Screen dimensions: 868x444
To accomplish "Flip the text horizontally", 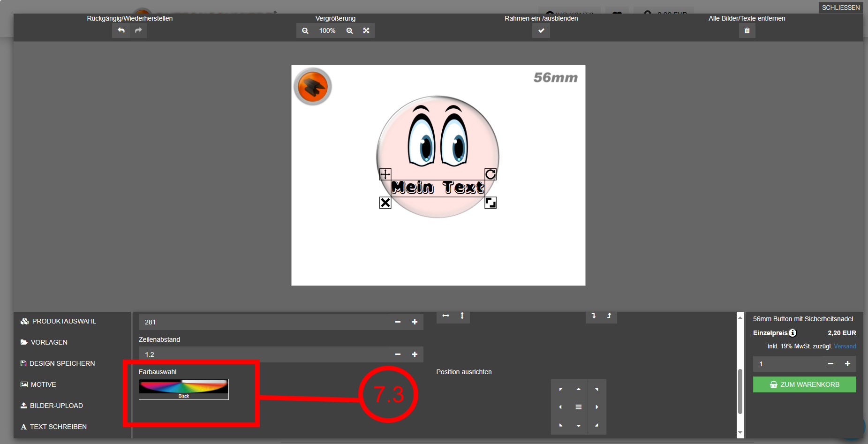I will coord(445,316).
